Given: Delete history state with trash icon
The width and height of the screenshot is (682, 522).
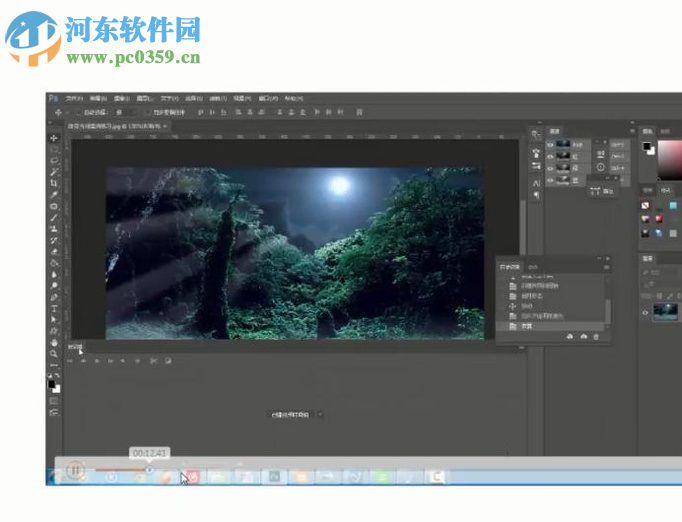Looking at the screenshot, I should coord(596,337).
